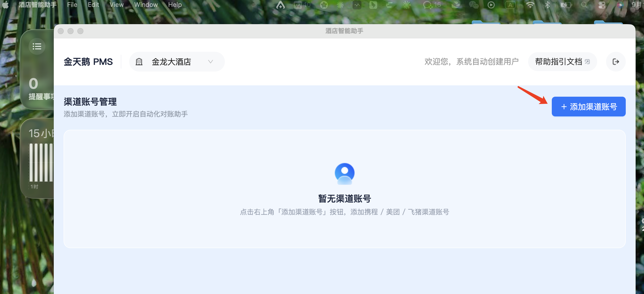Open WeChat from the menu bar
Screen dimensions: 644x294
[x=473, y=5]
